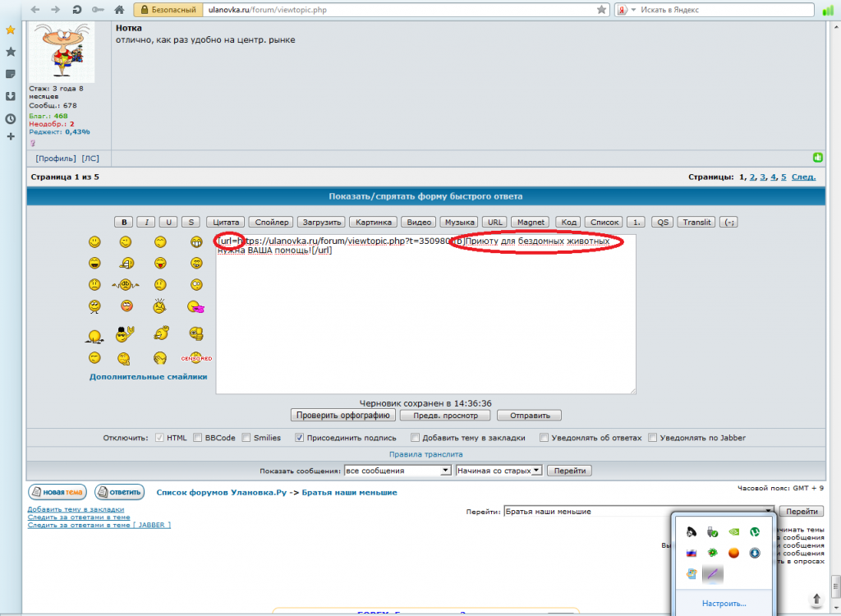Click the Предв. просмотр preview button

(445, 416)
